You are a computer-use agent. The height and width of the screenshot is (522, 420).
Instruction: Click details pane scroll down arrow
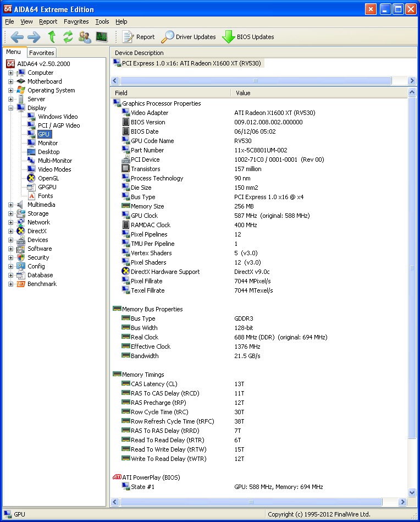(412, 493)
